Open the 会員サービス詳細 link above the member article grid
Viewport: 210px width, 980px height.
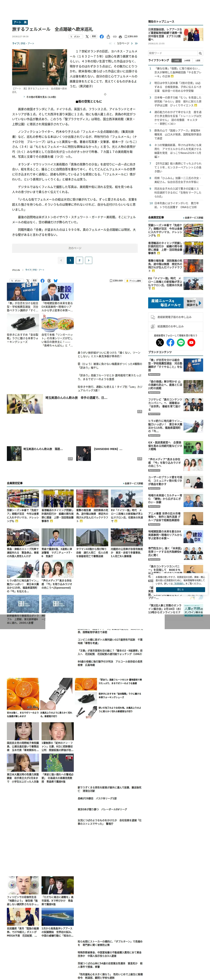[x=133, y=483]
